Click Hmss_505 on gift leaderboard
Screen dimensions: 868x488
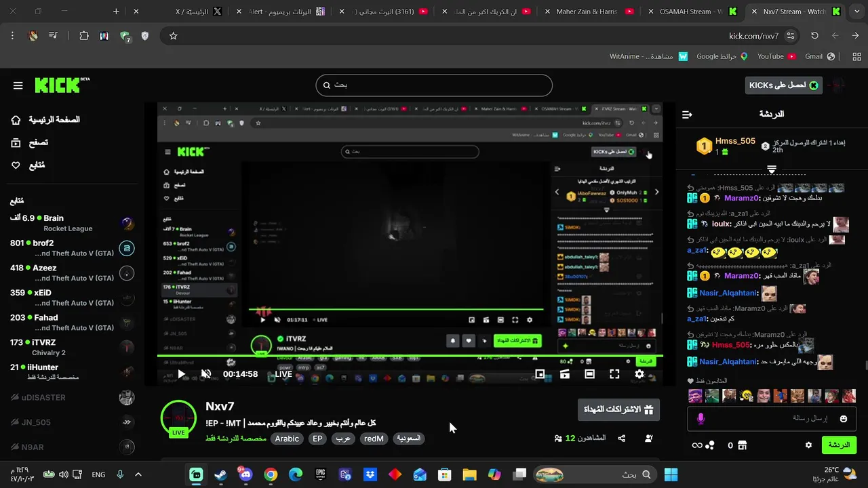[x=735, y=141]
